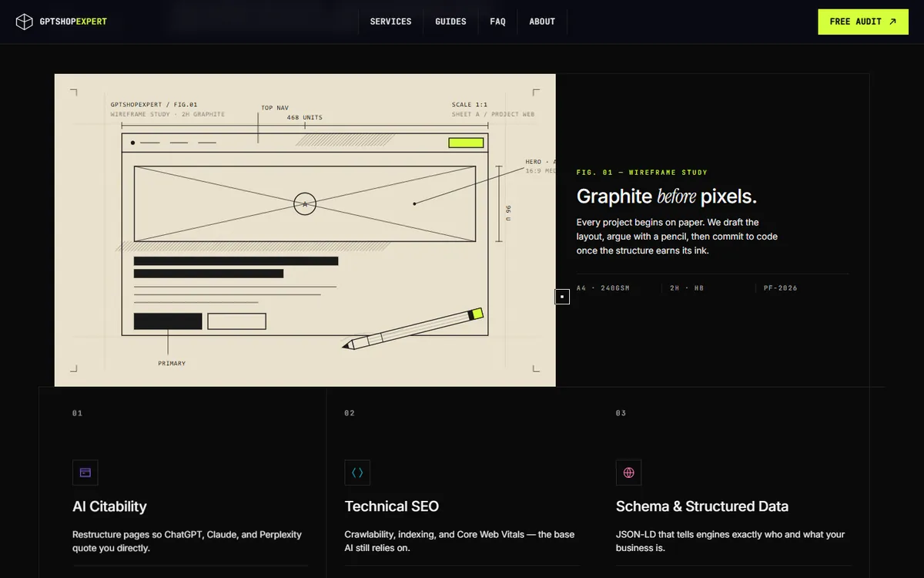Click the "03" card number
This screenshot has width=924, height=578.
pos(621,414)
